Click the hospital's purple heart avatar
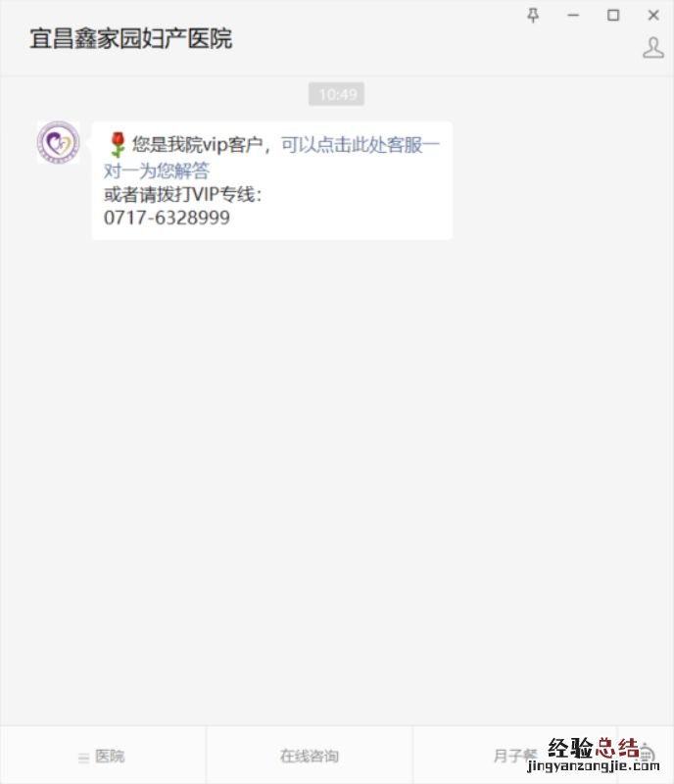Screen dimensions: 674x784 click(59, 142)
